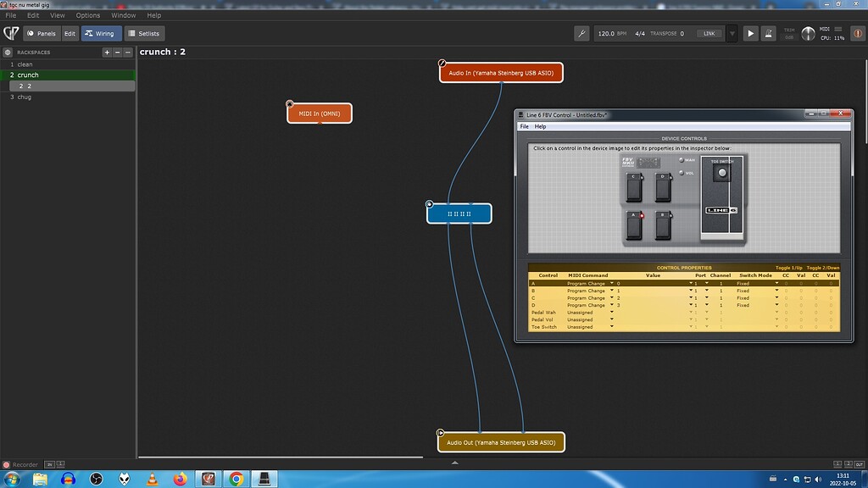Toggle the Ableton LINK button

[709, 33]
